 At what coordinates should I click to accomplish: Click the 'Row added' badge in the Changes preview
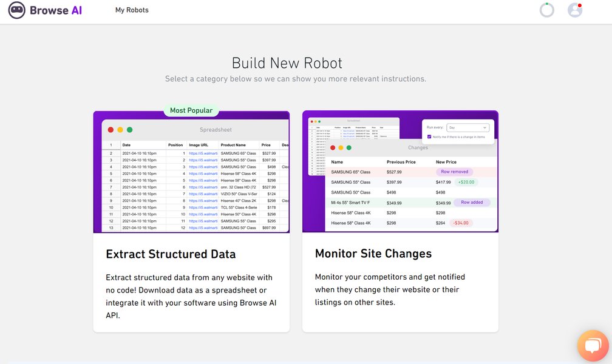[472, 202]
